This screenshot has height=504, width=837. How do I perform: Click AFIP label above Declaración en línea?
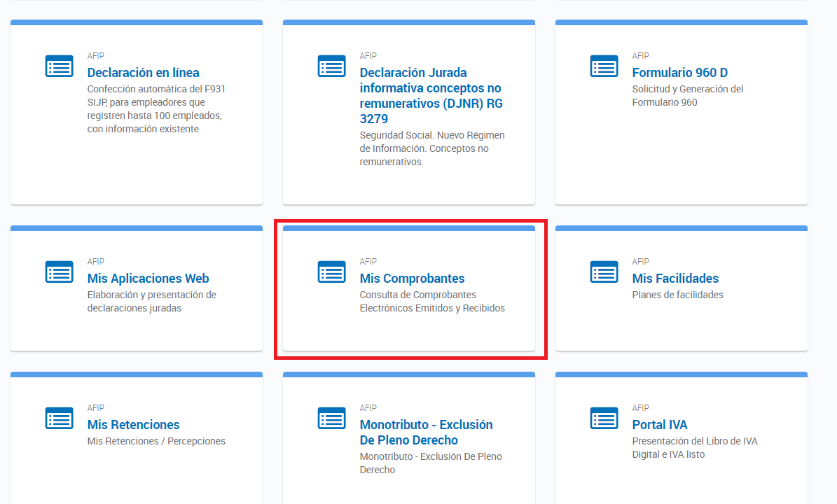[x=95, y=55]
